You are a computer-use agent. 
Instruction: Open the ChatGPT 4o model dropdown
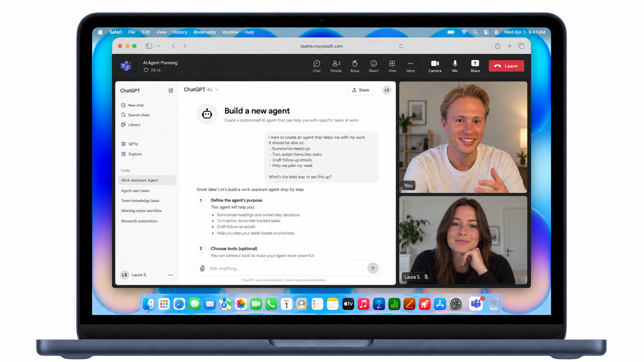(201, 90)
